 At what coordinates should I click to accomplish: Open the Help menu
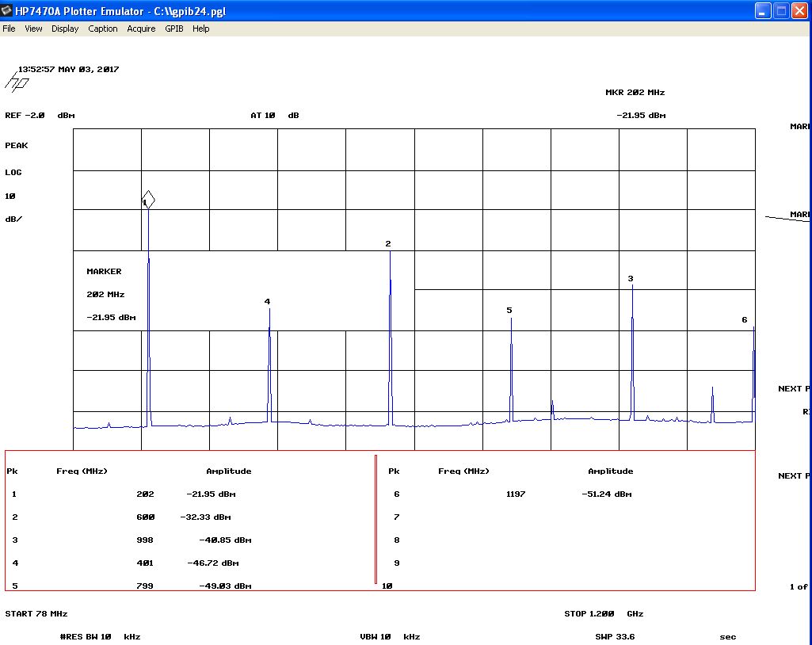201,29
